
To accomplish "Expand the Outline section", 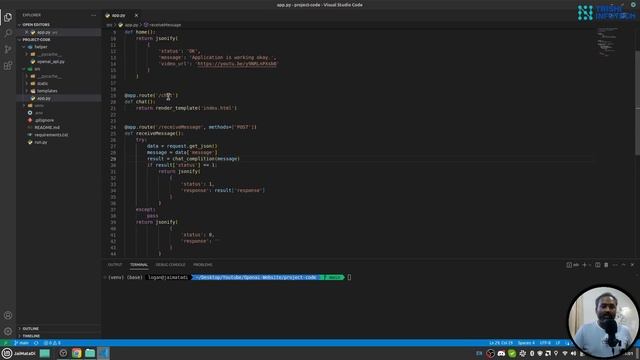I will pyautogui.click(x=58, y=329).
